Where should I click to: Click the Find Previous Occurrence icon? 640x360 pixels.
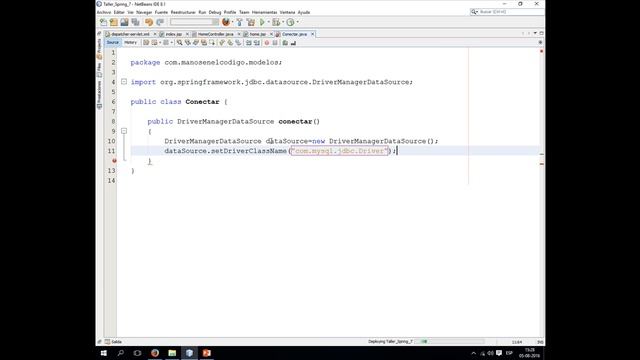click(188, 42)
